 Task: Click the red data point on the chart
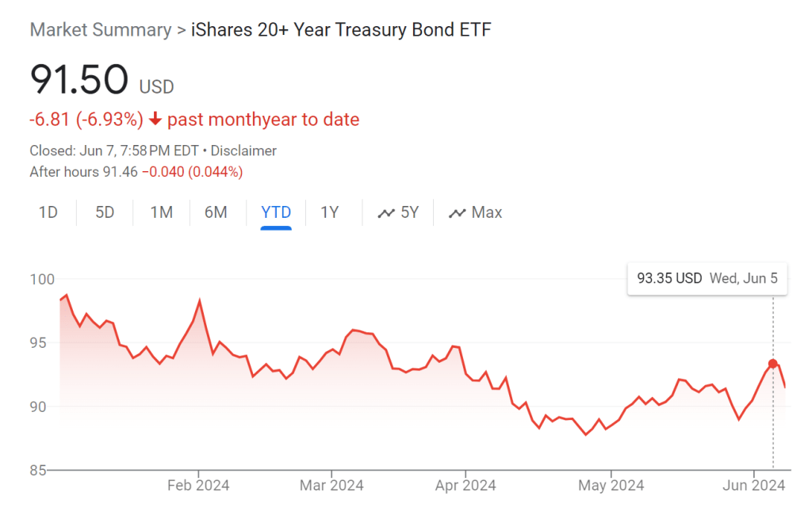click(773, 364)
